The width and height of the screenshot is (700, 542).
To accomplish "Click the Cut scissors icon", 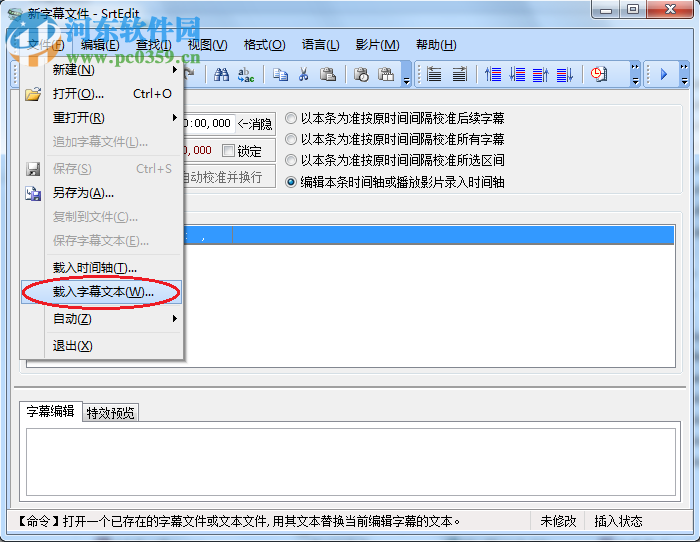I will 304,75.
